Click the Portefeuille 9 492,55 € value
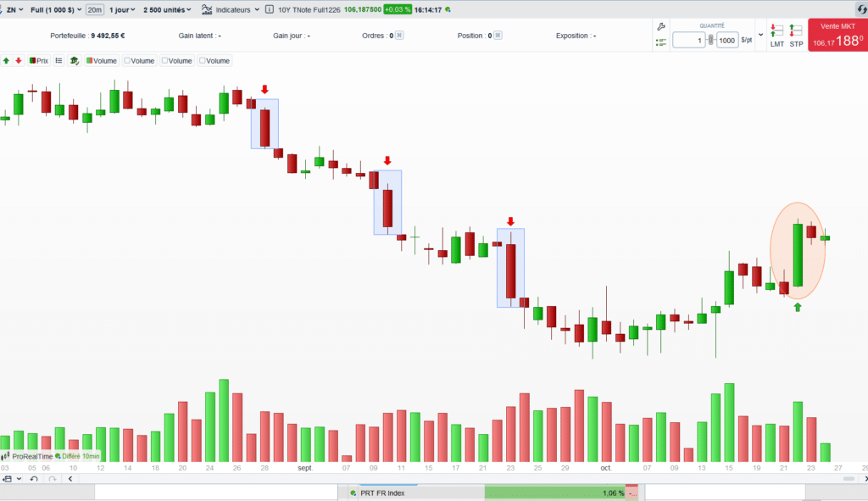 click(87, 36)
